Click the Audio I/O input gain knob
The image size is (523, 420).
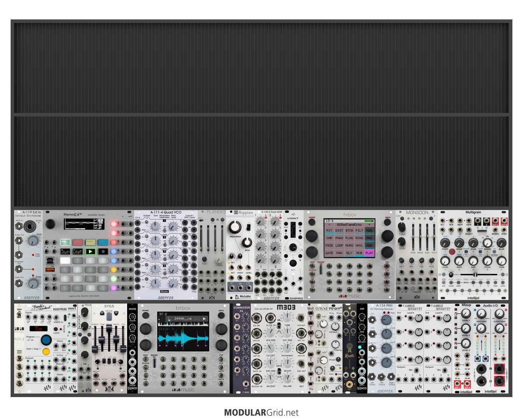tap(481, 314)
